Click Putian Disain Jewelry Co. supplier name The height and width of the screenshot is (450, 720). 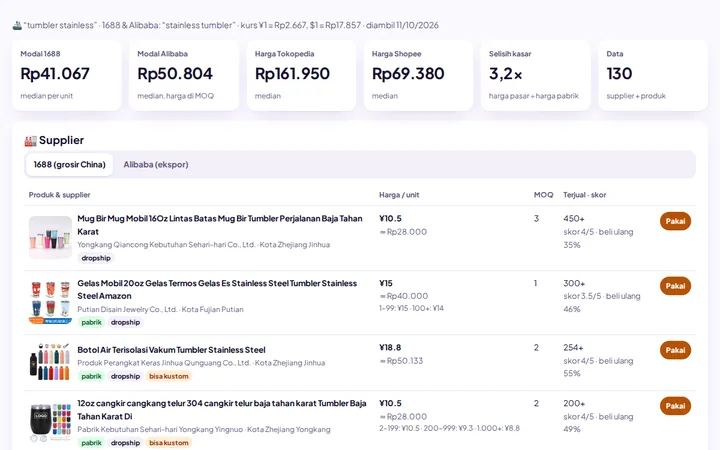(x=127, y=309)
